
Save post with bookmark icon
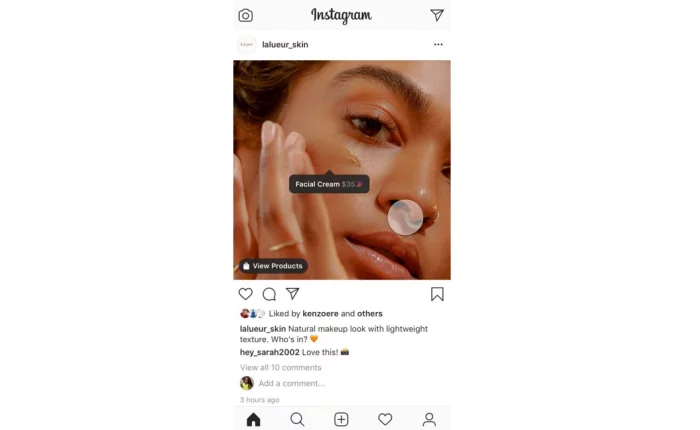(437, 294)
